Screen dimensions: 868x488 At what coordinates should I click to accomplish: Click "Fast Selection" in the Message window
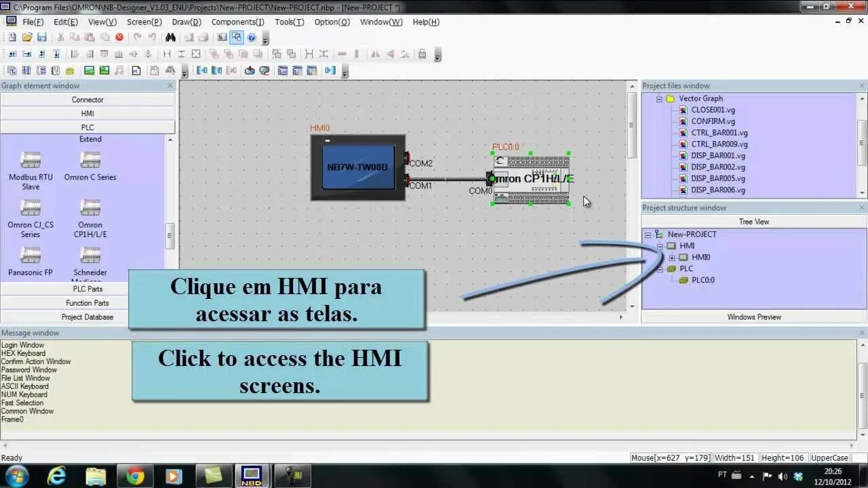pos(22,403)
